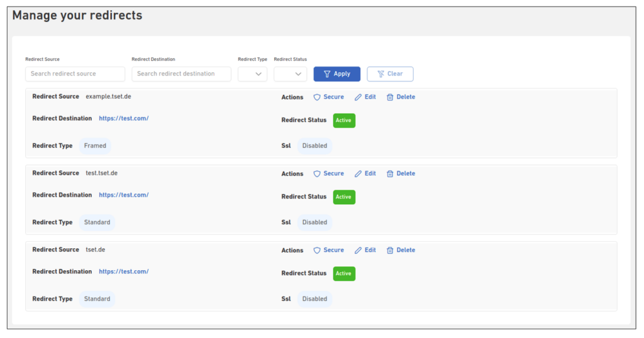
Task: Click the Ssl Disabled chip for example.tset.de
Action: pyautogui.click(x=314, y=146)
